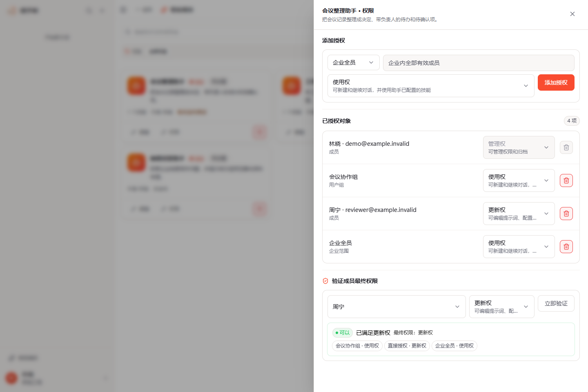The height and width of the screenshot is (392, 588).
Task: Select the 会议协作组 · 使用权 source chip
Action: tap(357, 346)
